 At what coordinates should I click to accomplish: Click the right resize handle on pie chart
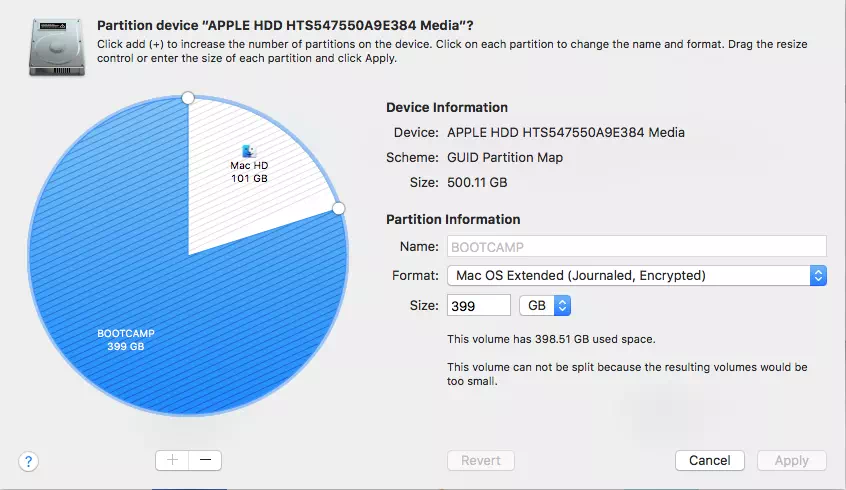[338, 208]
